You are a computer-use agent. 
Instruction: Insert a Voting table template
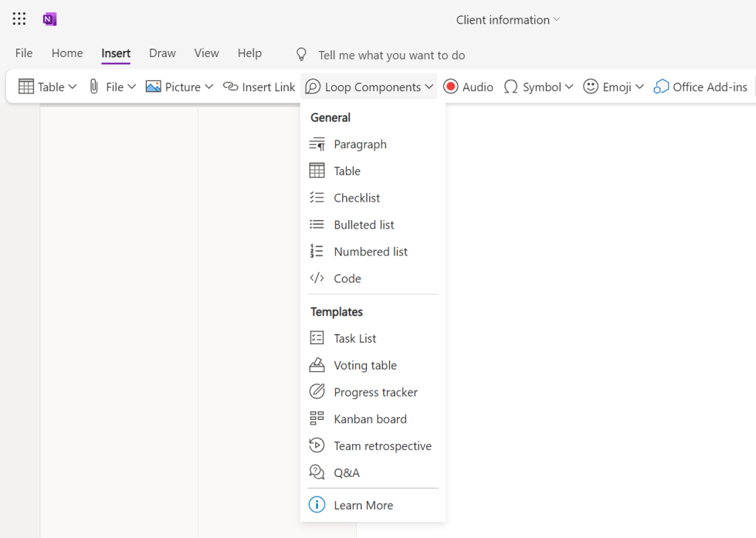pos(364,365)
